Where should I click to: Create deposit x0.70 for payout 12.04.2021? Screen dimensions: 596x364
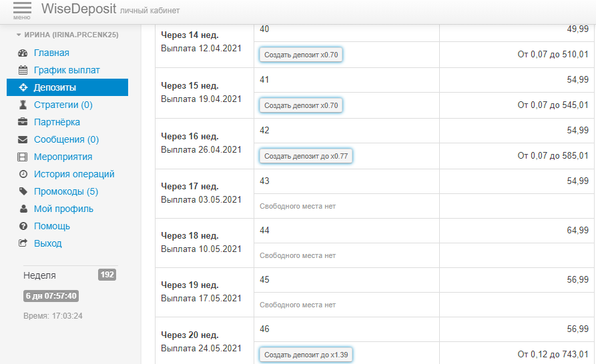click(x=301, y=55)
